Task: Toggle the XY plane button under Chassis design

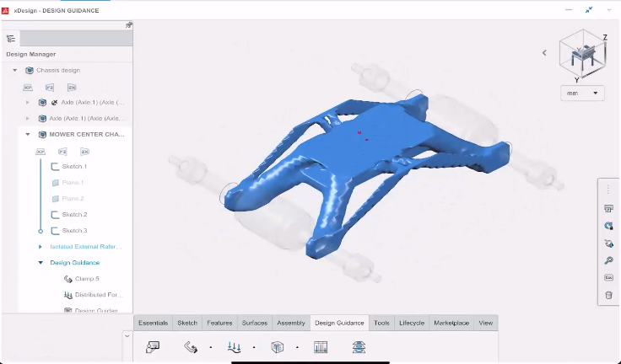Action: pos(28,87)
